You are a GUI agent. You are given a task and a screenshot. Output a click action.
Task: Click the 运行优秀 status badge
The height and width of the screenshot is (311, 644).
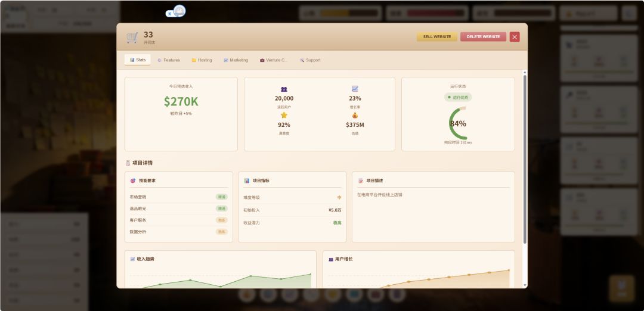click(458, 97)
